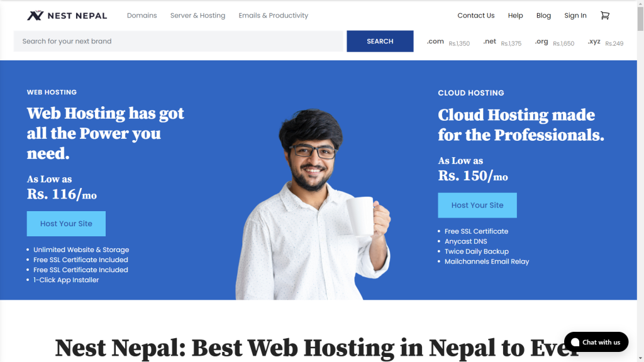Expand Emails & Productivity menu

tap(273, 16)
